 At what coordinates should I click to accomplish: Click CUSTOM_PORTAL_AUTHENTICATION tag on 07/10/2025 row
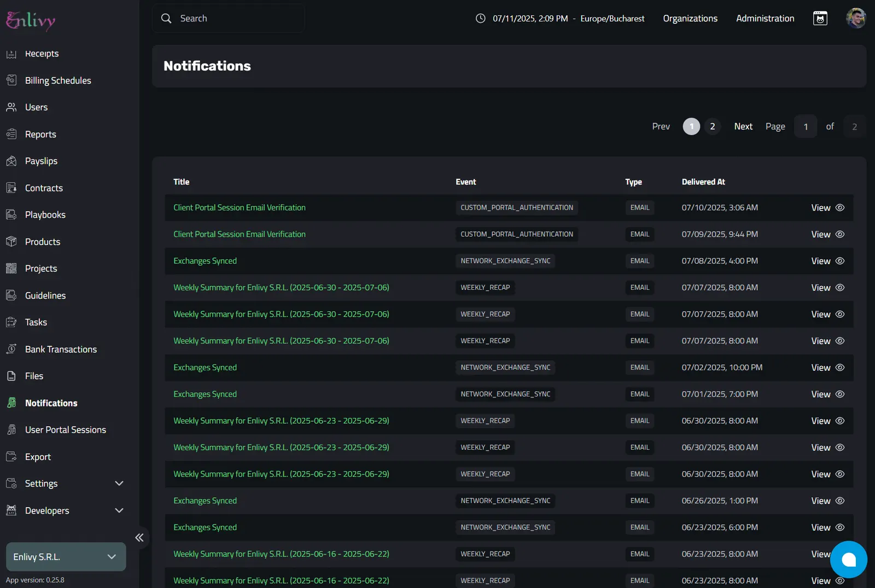517,207
